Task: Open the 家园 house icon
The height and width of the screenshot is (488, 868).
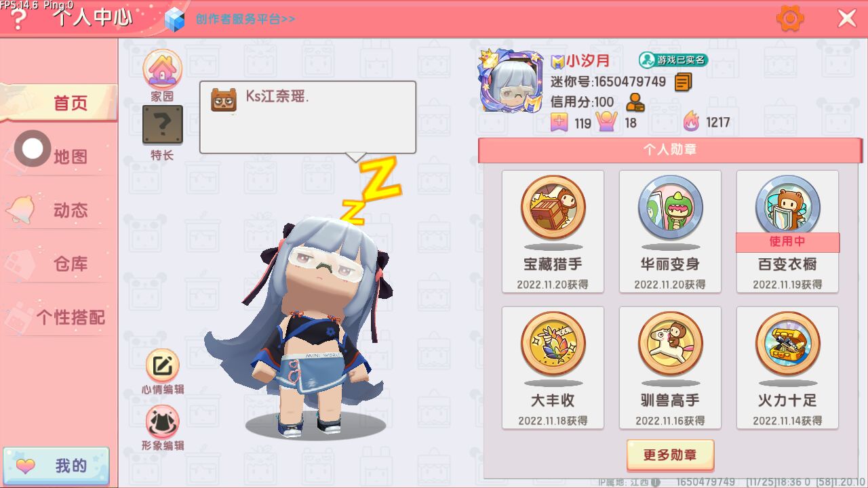Action: pyautogui.click(x=162, y=69)
